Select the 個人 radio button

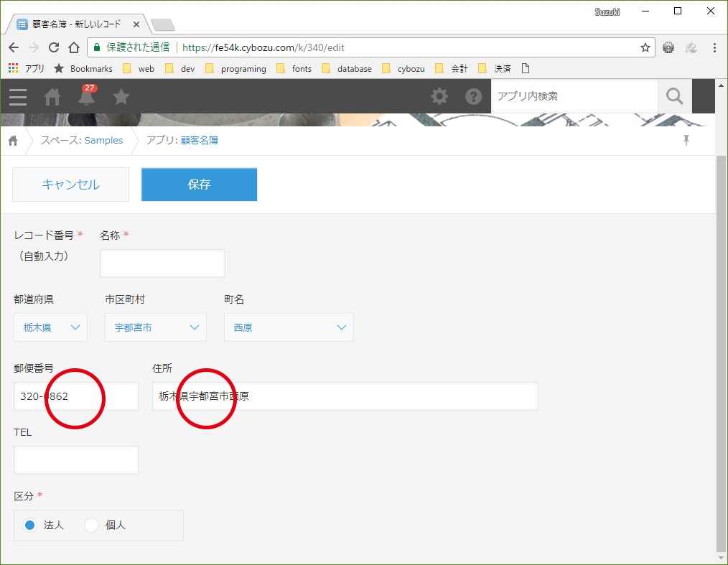pyautogui.click(x=92, y=525)
